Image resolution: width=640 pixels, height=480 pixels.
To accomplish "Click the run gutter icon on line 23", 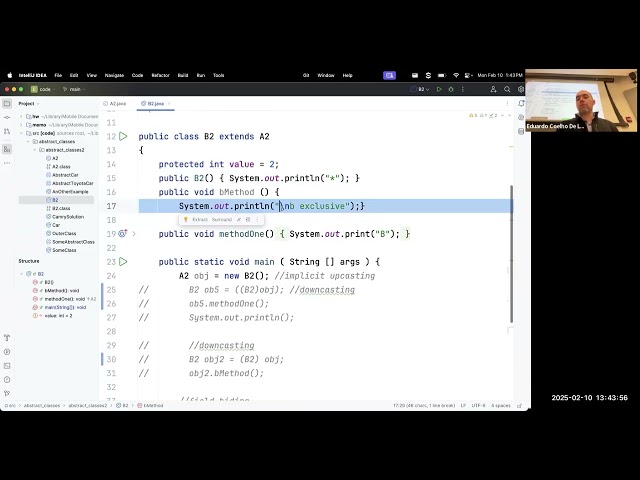I will 123,262.
